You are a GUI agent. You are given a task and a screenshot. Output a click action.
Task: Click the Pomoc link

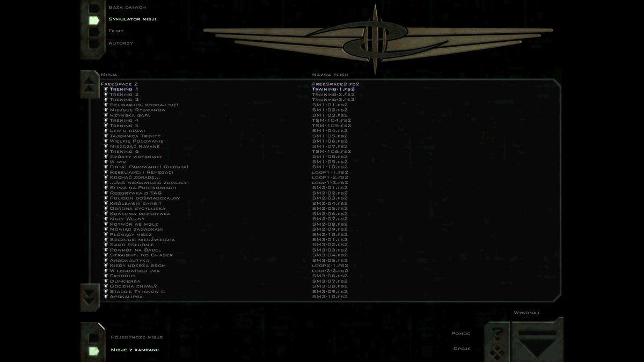tap(460, 333)
